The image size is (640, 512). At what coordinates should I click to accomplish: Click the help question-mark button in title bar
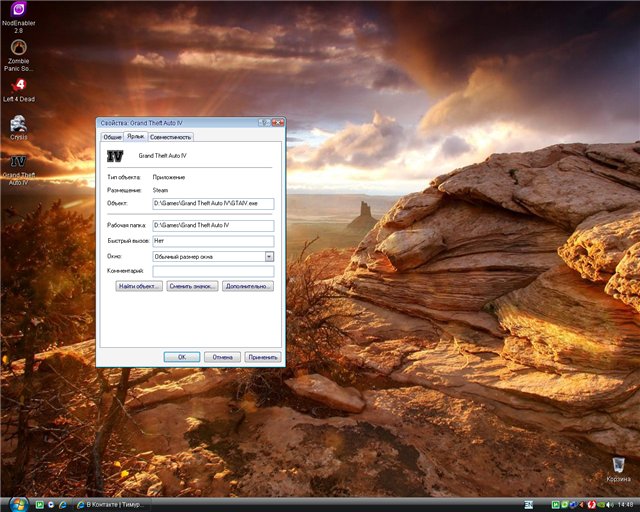264,122
